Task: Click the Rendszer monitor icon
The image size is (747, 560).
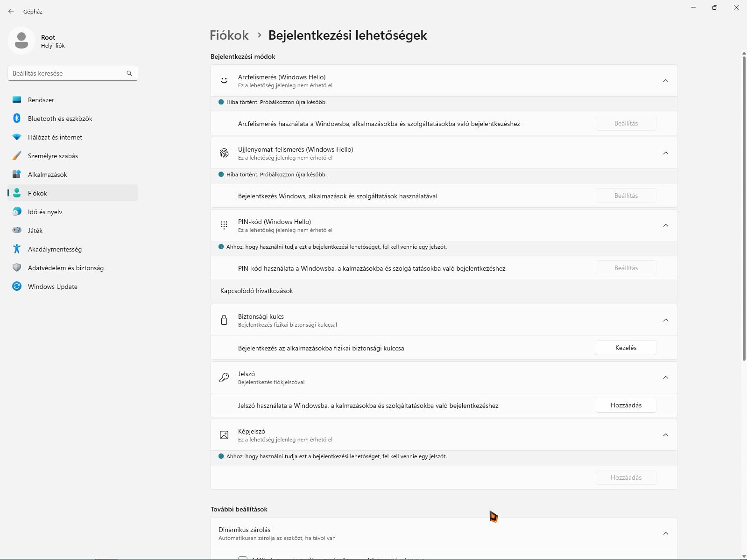Action: click(x=17, y=100)
